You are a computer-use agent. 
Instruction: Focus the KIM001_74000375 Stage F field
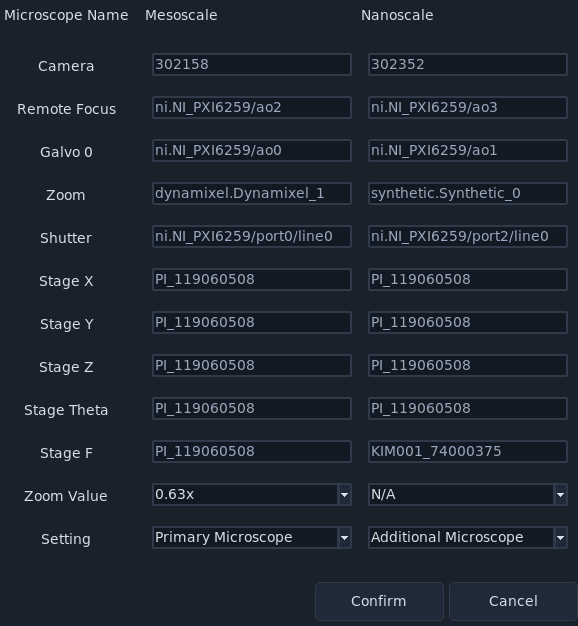pos(468,452)
